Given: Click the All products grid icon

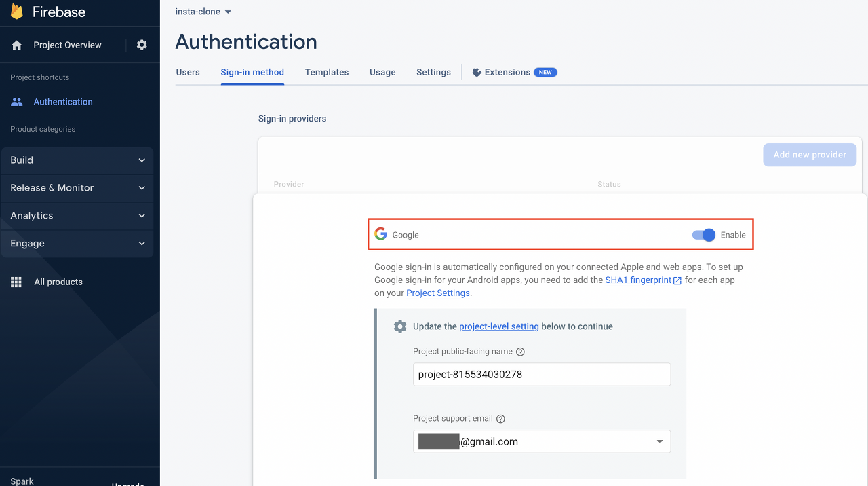Looking at the screenshot, I should coord(16,282).
